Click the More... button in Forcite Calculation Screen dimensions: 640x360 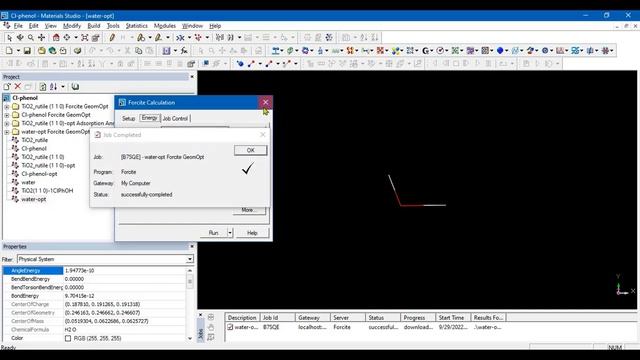[x=249, y=210]
